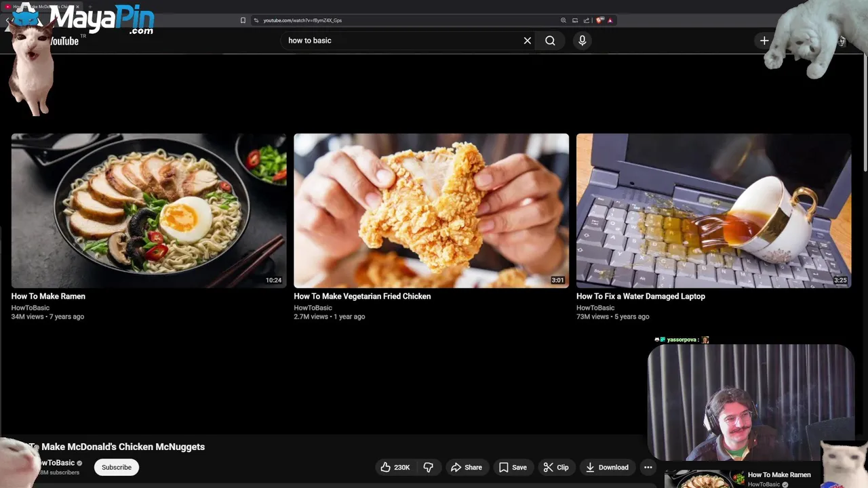868x488 pixels.
Task: Open the three-dot more actions menu
Action: pyautogui.click(x=648, y=467)
